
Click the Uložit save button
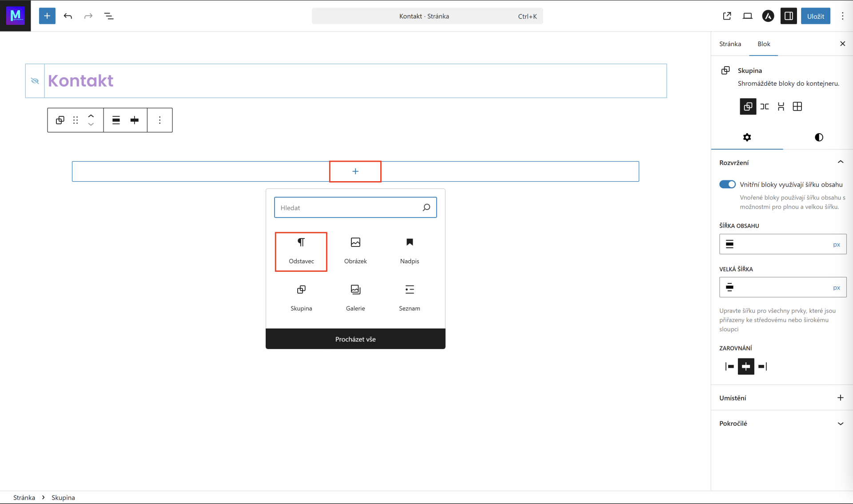click(x=815, y=16)
